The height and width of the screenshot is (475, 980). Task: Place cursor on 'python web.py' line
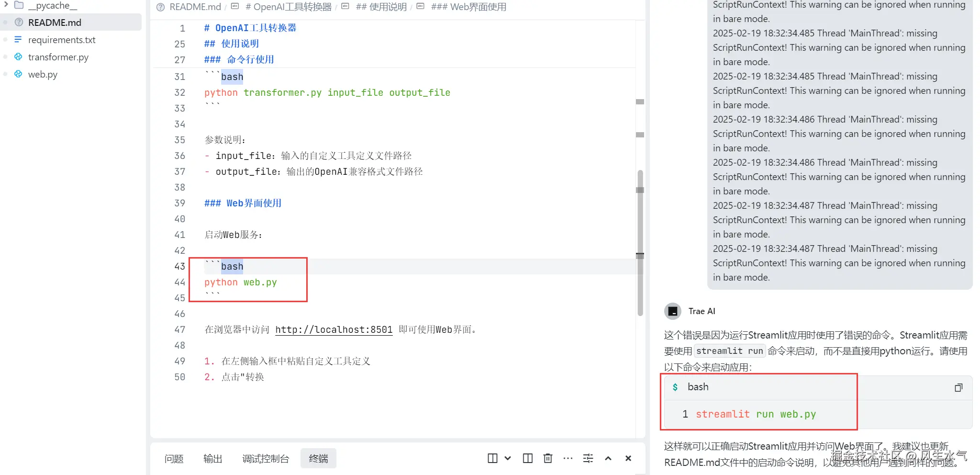(x=241, y=282)
